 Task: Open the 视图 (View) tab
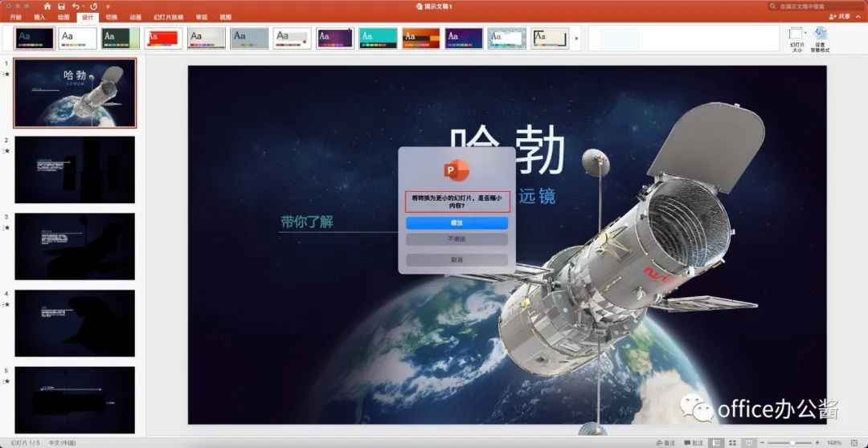click(225, 17)
